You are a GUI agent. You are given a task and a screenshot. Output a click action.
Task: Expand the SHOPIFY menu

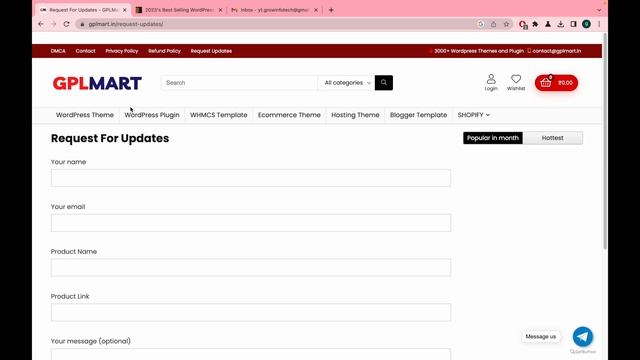[473, 115]
